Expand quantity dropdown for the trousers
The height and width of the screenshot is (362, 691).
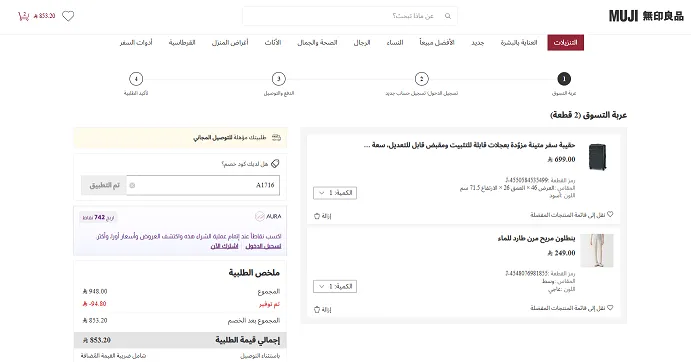click(x=335, y=287)
